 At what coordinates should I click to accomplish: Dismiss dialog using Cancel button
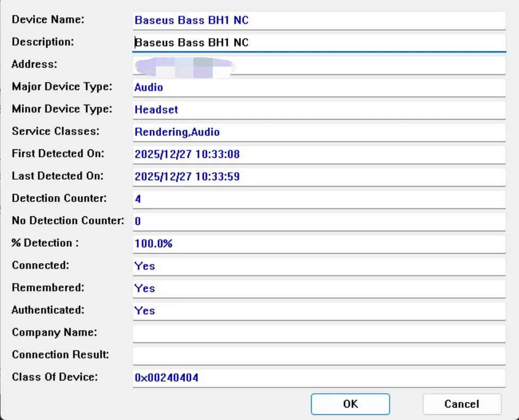pyautogui.click(x=462, y=404)
